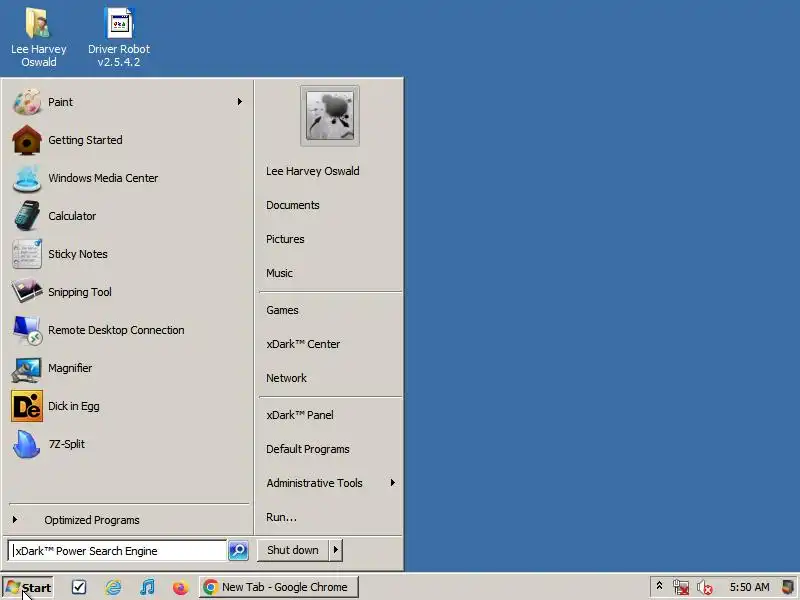Click the checkbox icon in taskbar
800x600 pixels.
(79, 587)
